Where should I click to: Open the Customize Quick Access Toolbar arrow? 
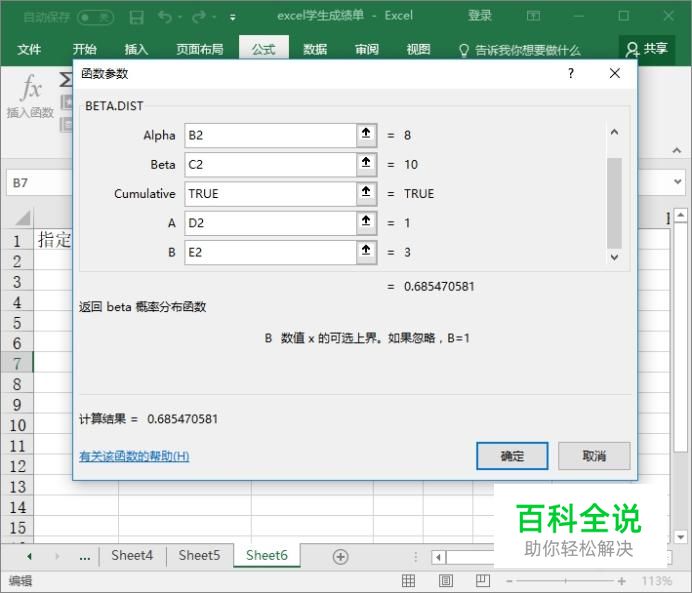tap(233, 18)
